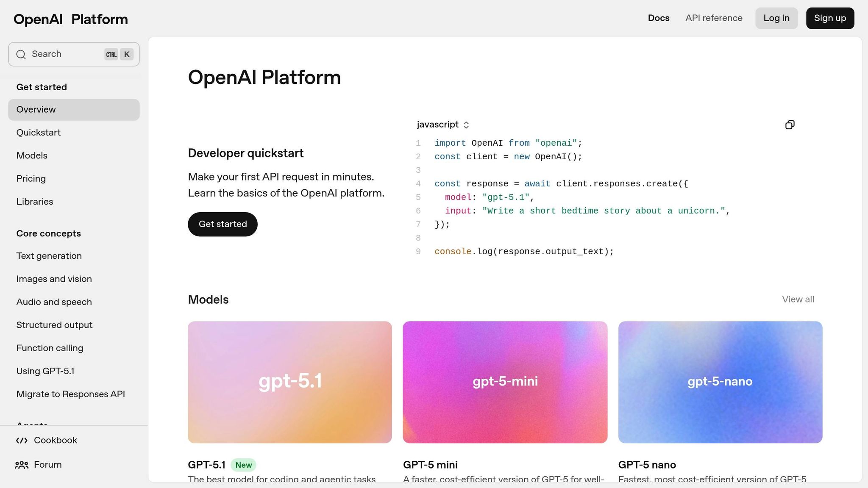Click the gpt-5-nano model card

pos(720,382)
